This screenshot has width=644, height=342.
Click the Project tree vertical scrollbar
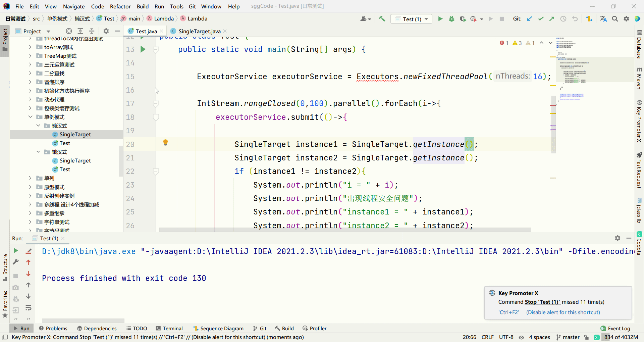coord(121,161)
